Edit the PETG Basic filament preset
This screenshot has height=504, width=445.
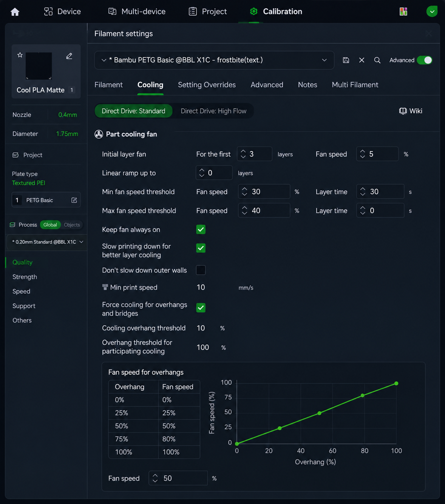click(74, 200)
